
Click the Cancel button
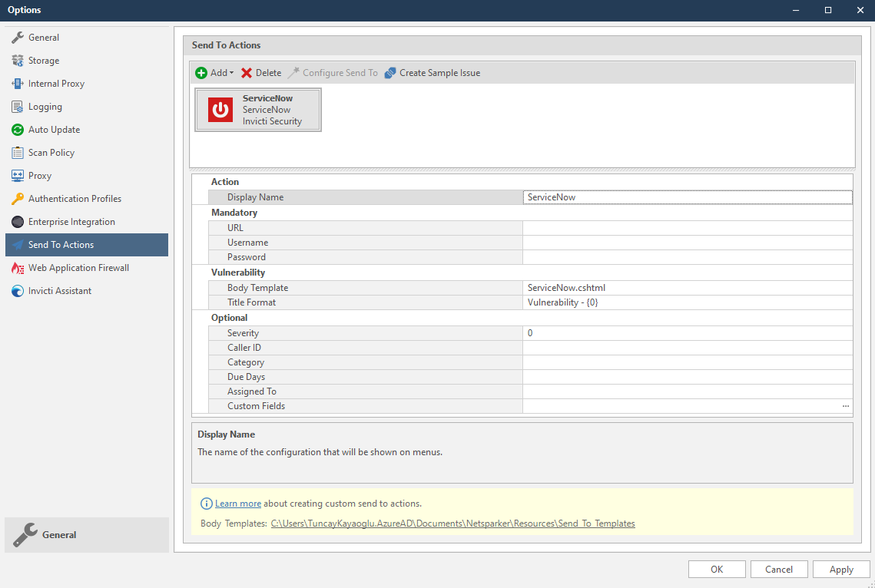pos(778,569)
